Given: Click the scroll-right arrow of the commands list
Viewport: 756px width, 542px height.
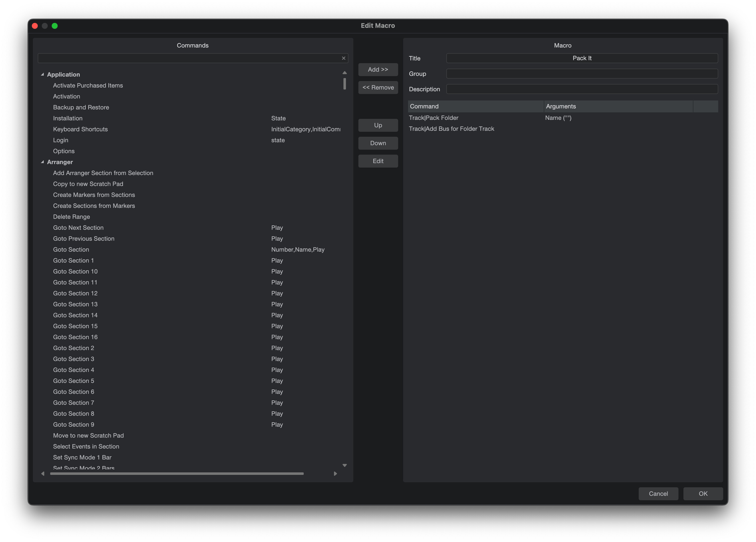Looking at the screenshot, I should click(335, 474).
